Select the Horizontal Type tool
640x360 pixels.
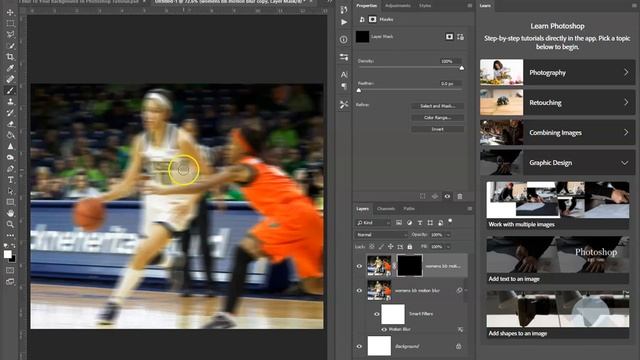click(10, 180)
